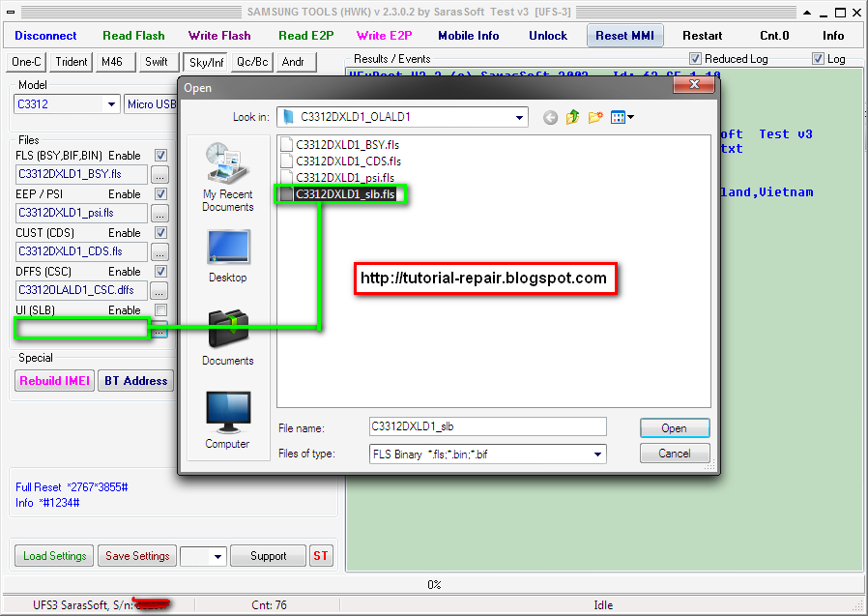This screenshot has height=616, width=868.
Task: Click Open button in dialog
Action: click(675, 428)
